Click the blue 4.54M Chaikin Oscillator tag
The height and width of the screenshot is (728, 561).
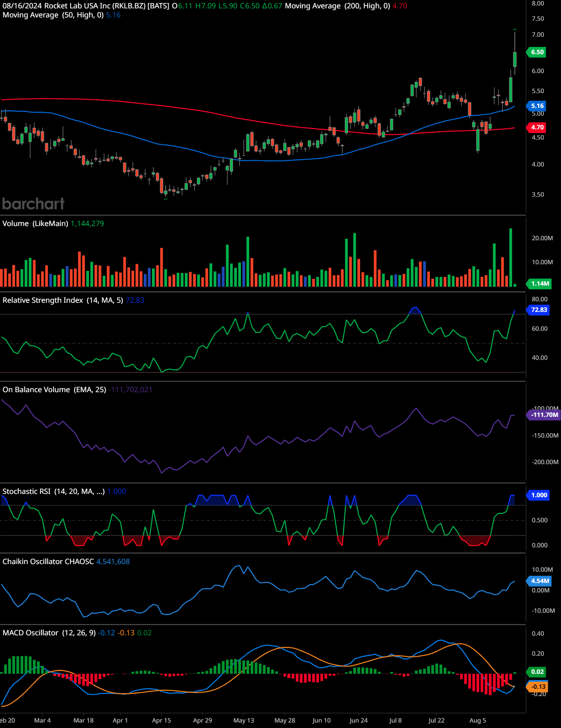click(x=539, y=581)
